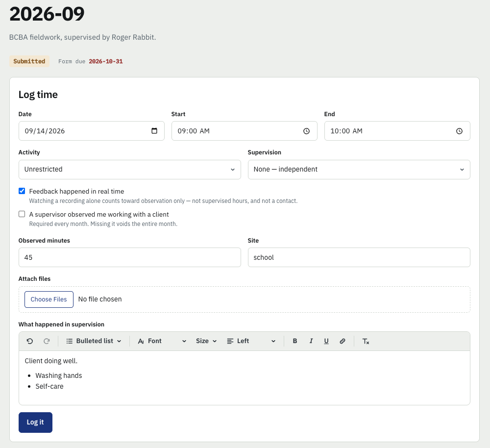Open the clock picker in End field
Viewport: 490px width, 448px height.
(460, 131)
